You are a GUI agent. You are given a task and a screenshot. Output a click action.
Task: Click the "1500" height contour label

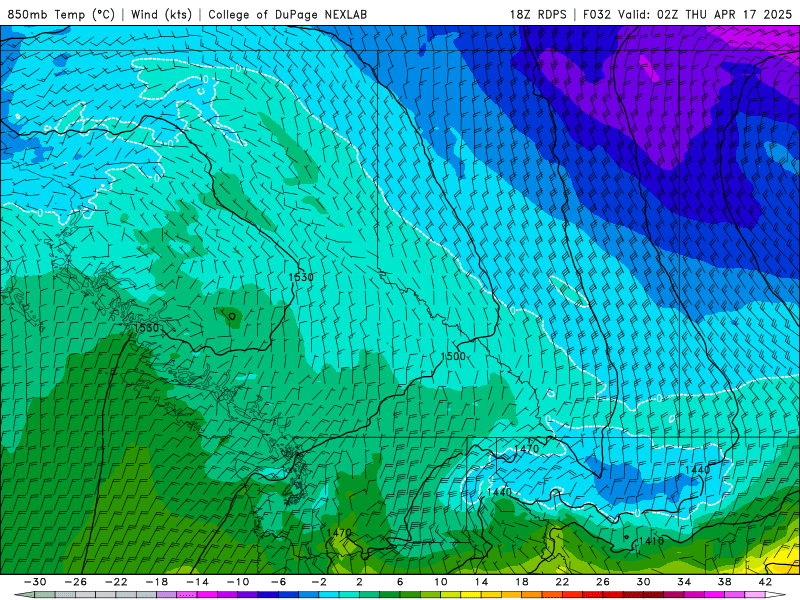453,356
